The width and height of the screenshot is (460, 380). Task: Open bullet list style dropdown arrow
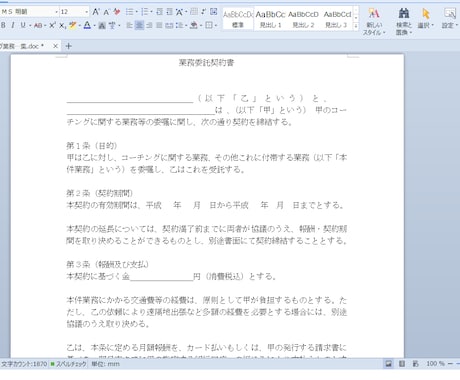136,12
